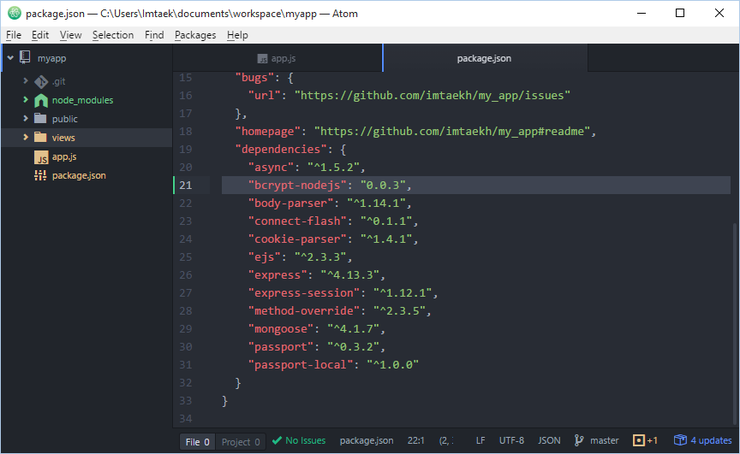Switch to the app.js tab
740x454 pixels.
(x=278, y=59)
